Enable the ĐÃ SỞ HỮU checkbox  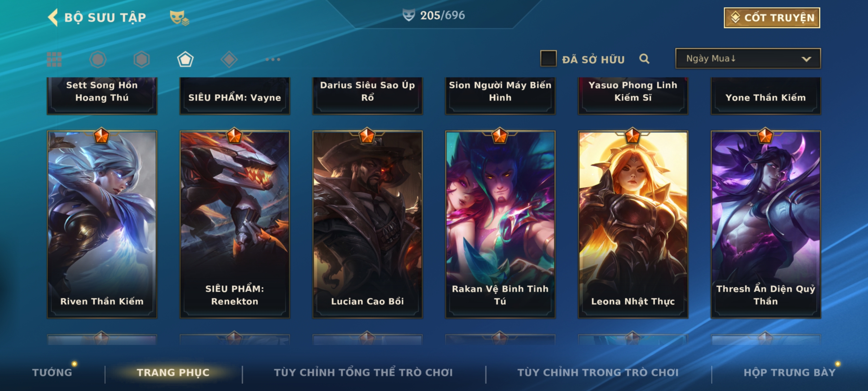point(548,59)
